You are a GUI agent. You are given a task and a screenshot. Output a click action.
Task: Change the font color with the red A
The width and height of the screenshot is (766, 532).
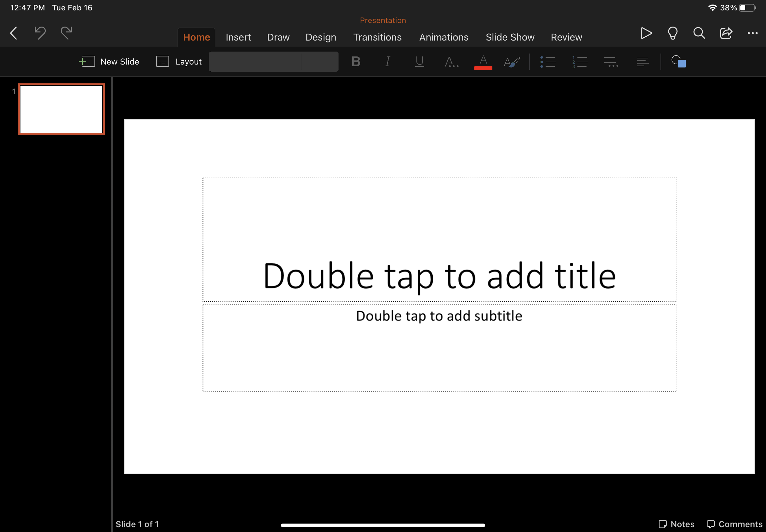(483, 61)
